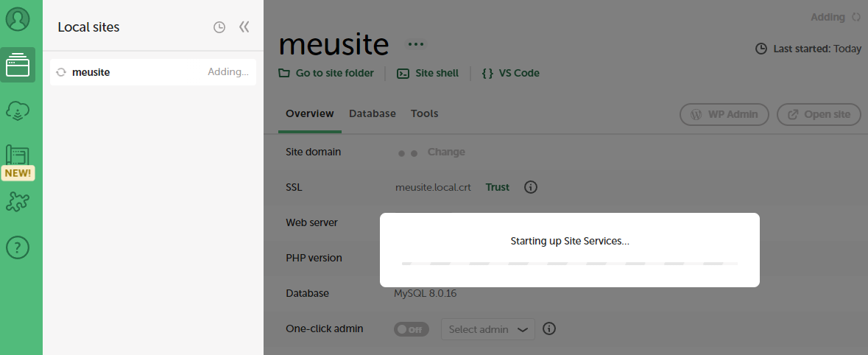Image resolution: width=868 pixels, height=355 pixels.
Task: Click the WP Admin button
Action: pos(724,115)
